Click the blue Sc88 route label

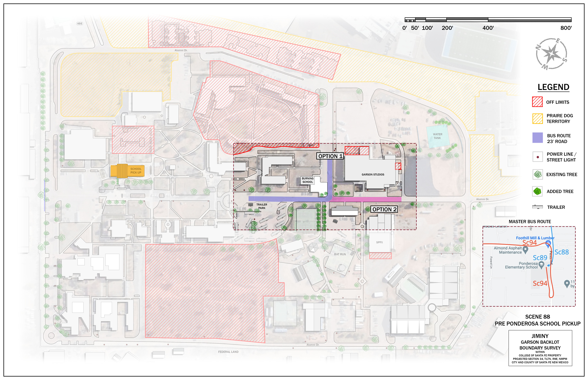pos(562,252)
